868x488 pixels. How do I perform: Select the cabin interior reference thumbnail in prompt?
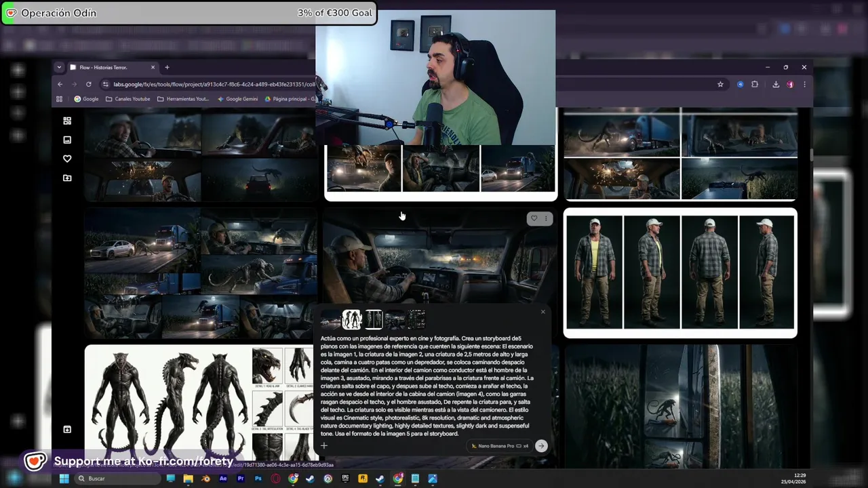395,319
